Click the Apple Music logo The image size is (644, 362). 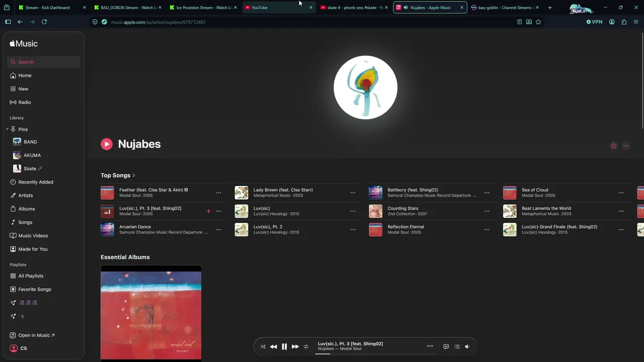(24, 44)
